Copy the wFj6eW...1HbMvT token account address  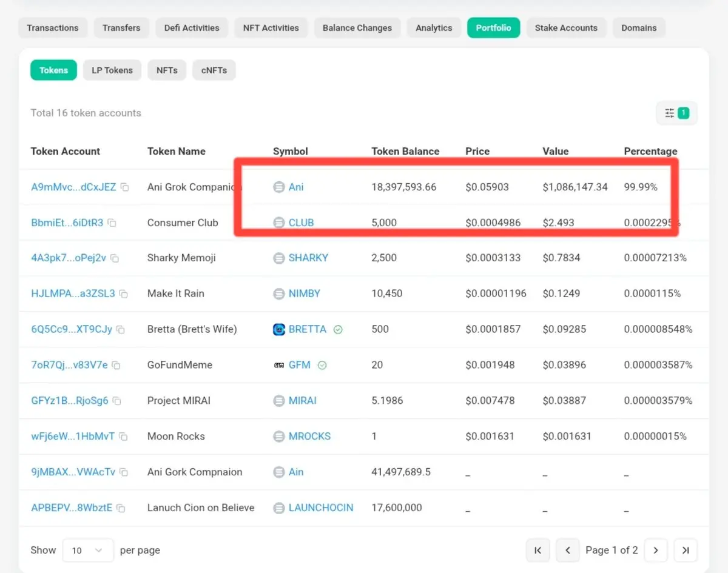pyautogui.click(x=123, y=437)
